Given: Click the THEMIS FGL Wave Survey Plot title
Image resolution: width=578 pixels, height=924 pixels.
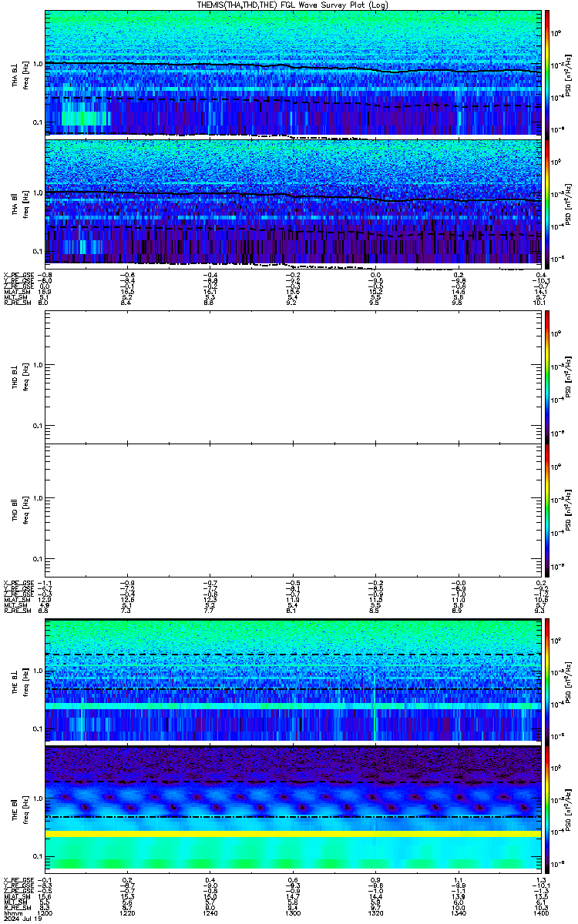Looking at the screenshot, I should click(x=294, y=5).
